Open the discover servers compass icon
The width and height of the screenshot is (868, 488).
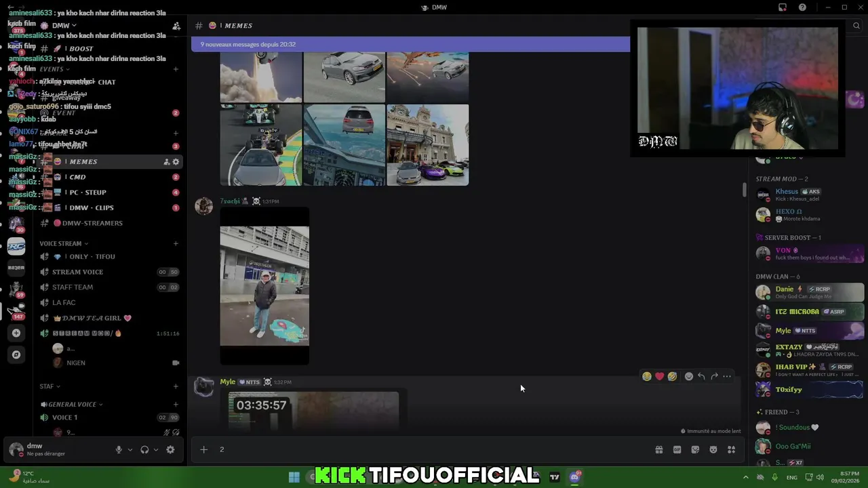click(x=16, y=354)
